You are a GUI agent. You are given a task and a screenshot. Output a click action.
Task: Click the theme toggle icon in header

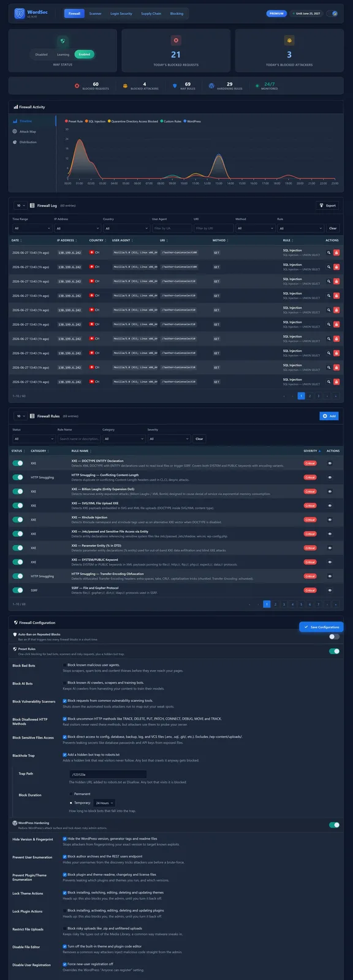click(x=335, y=13)
